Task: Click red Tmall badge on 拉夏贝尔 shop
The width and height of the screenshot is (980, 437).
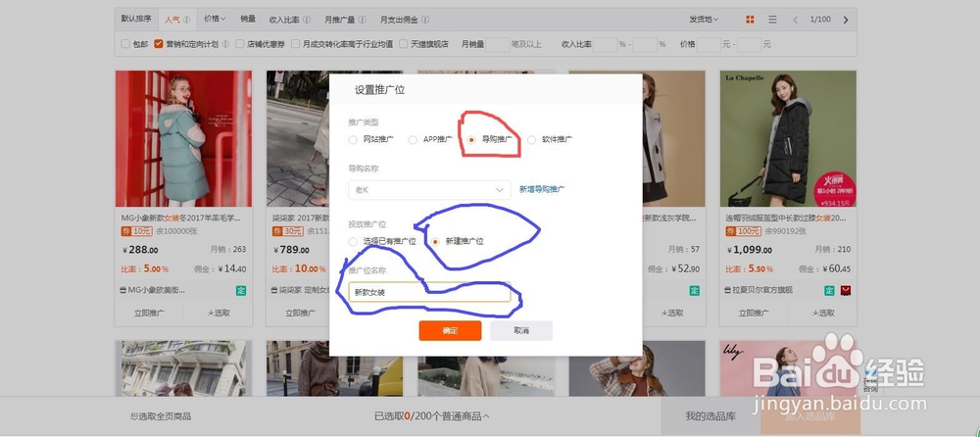Action: [x=845, y=290]
